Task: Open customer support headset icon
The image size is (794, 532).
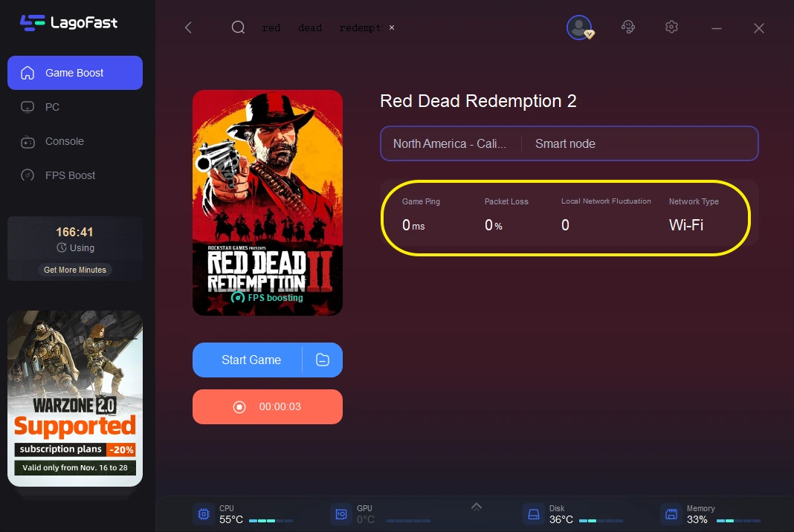Action: (628, 27)
